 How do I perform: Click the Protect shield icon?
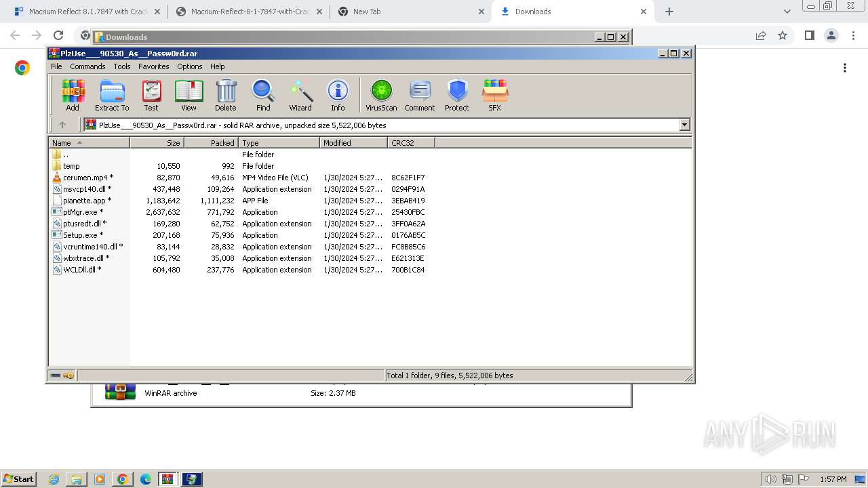(x=457, y=95)
